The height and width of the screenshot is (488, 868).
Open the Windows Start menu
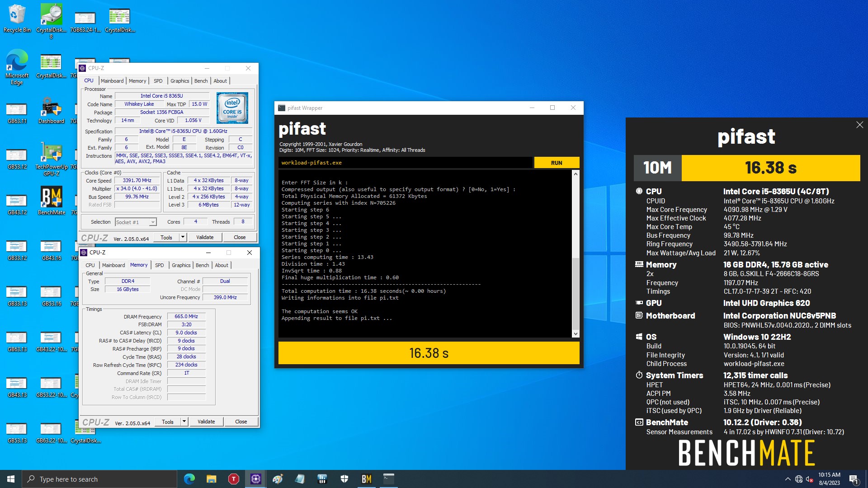tap(11, 479)
